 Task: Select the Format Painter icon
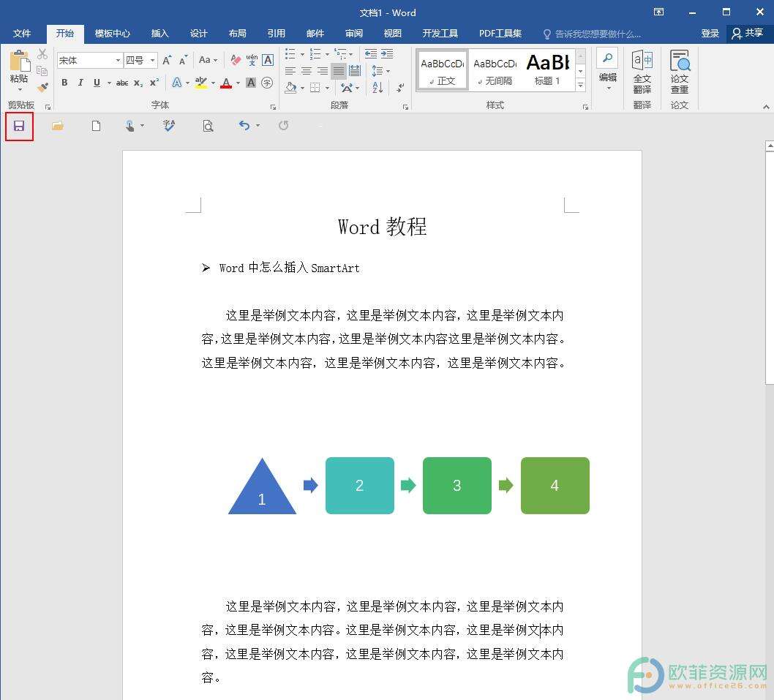(x=42, y=86)
